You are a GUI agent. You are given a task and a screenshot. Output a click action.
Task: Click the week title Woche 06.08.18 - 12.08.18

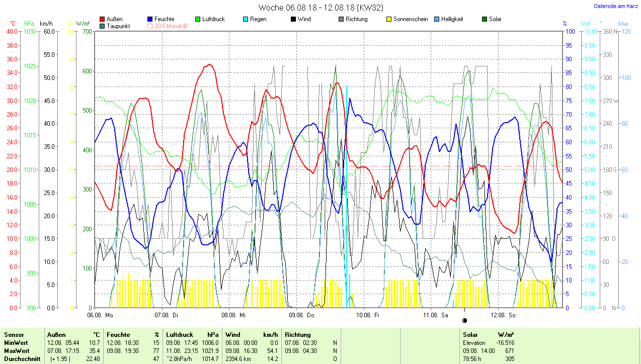click(x=320, y=8)
